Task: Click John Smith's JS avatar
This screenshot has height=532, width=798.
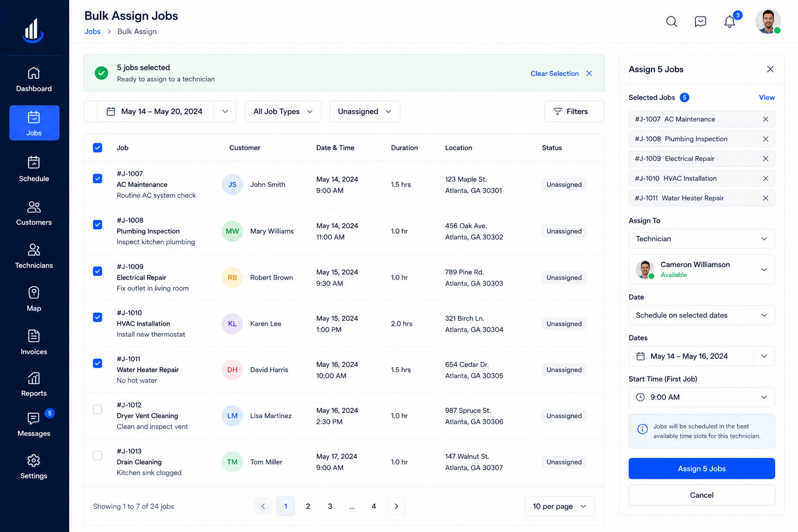Action: tap(232, 184)
